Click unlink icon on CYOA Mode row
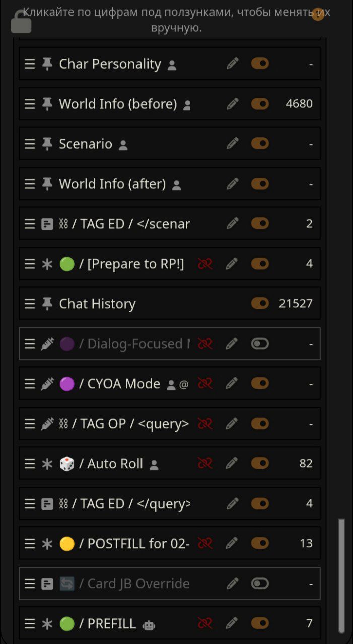Image resolution: width=353 pixels, height=644 pixels. [x=205, y=383]
